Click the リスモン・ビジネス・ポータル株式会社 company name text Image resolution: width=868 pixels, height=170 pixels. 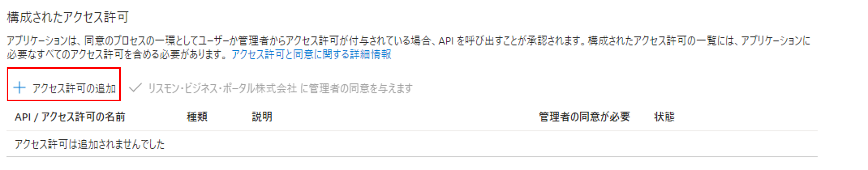click(x=222, y=88)
